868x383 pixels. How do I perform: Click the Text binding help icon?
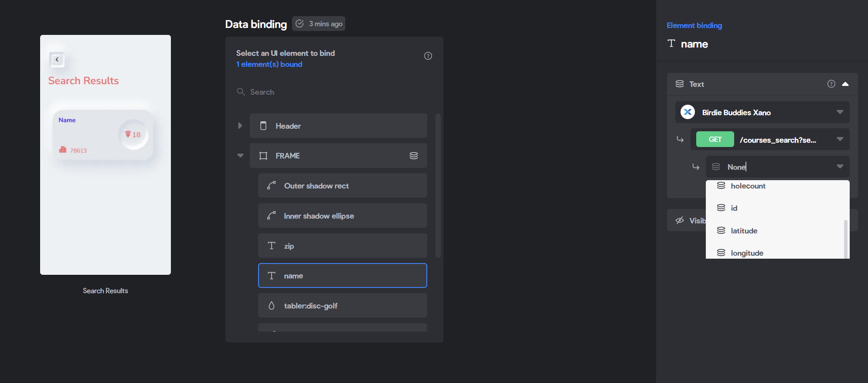(831, 84)
